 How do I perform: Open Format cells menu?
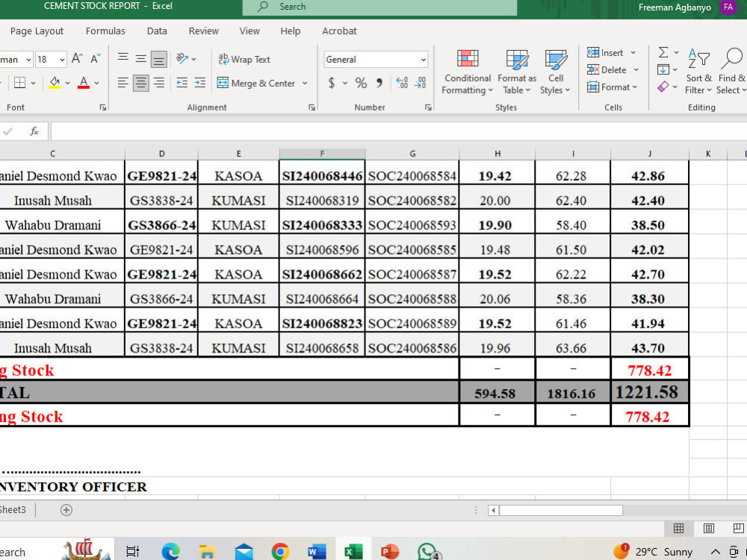tap(612, 87)
